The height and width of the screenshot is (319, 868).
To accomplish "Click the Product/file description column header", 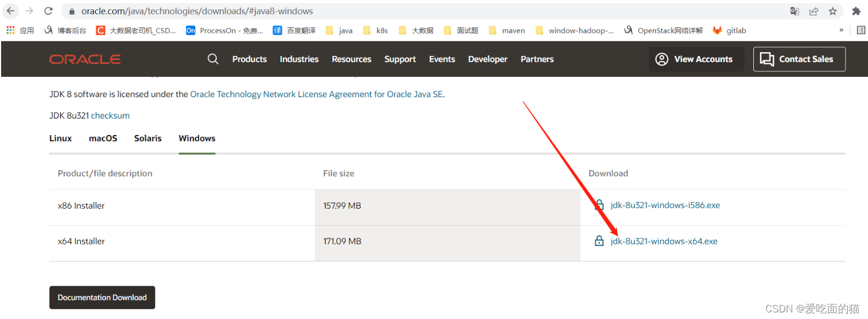I will (x=105, y=174).
